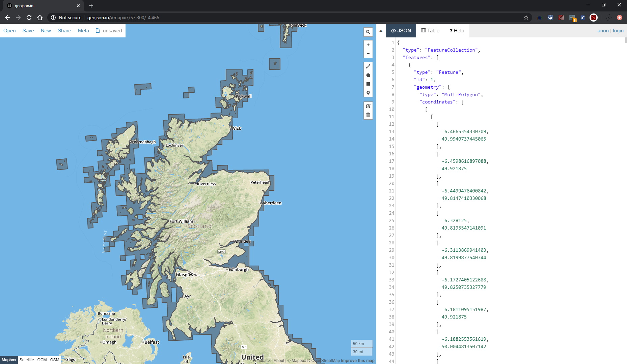Open a new browser tab
The height and width of the screenshot is (364, 627).
91,6
